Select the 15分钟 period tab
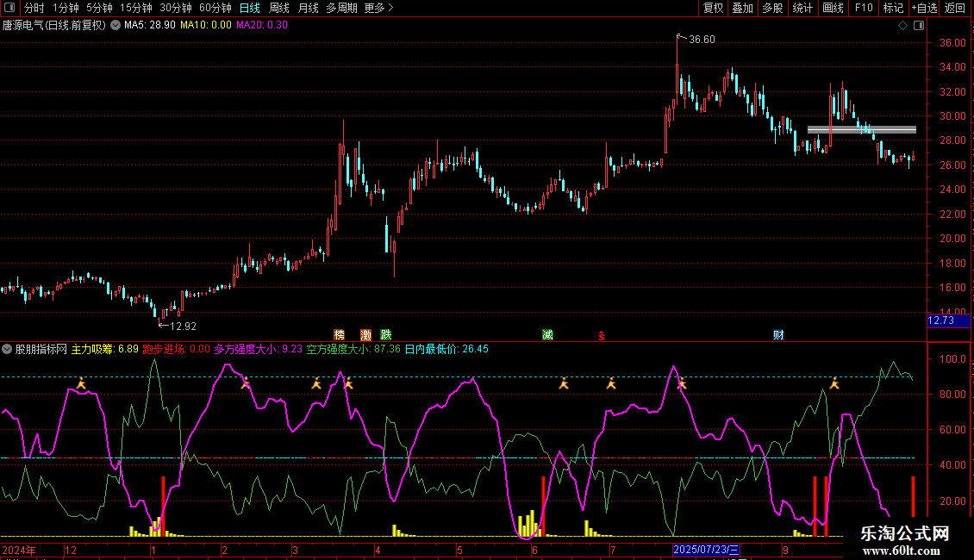This screenshot has width=974, height=560. [x=135, y=8]
